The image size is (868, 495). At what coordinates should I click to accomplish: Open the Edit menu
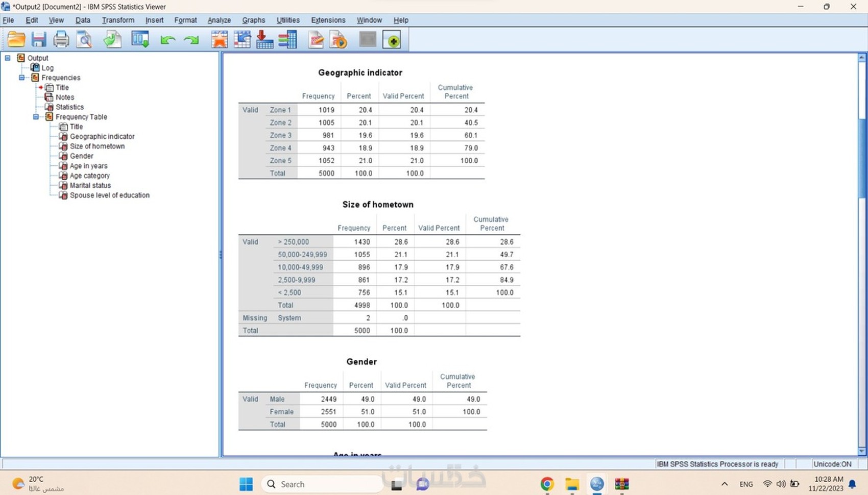pyautogui.click(x=32, y=20)
